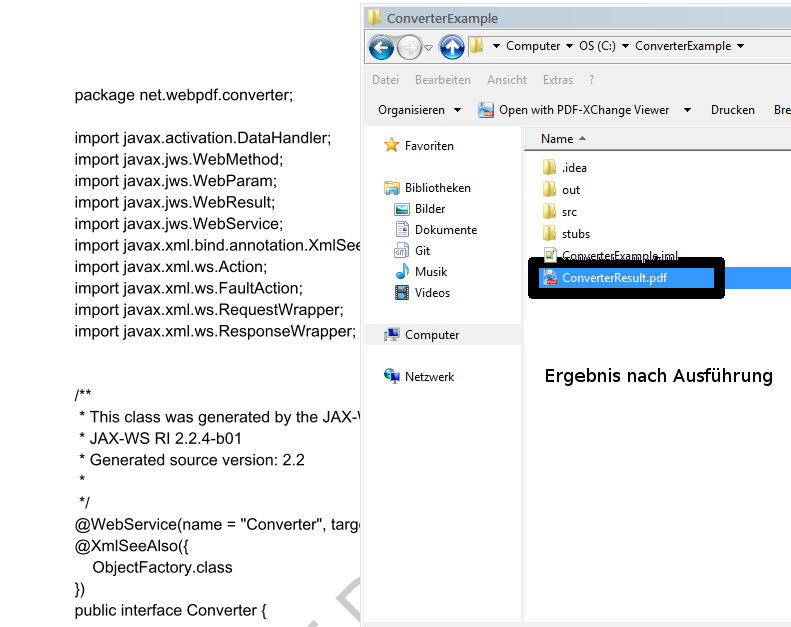Image resolution: width=791 pixels, height=627 pixels.
Task: Select the Bilder library icon
Action: pyautogui.click(x=402, y=209)
